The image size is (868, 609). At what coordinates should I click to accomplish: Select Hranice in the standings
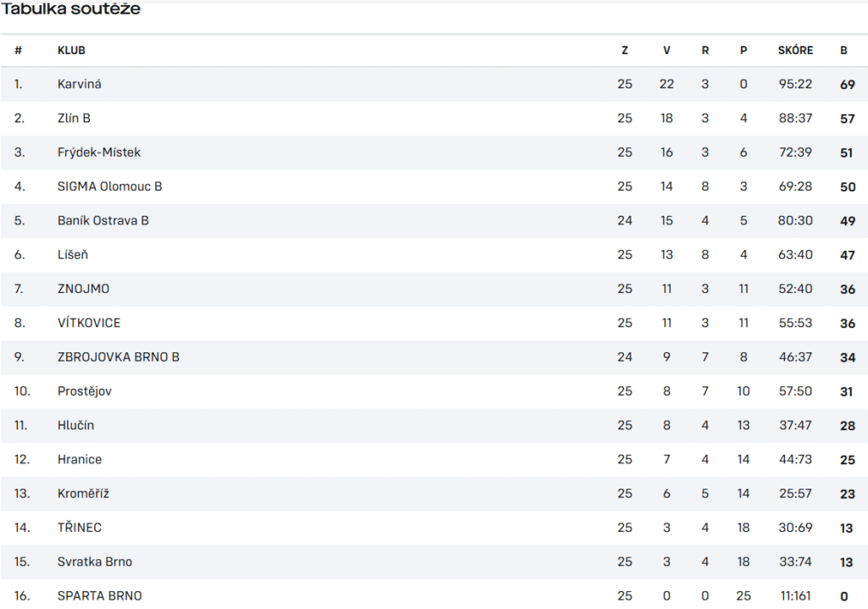(80, 459)
